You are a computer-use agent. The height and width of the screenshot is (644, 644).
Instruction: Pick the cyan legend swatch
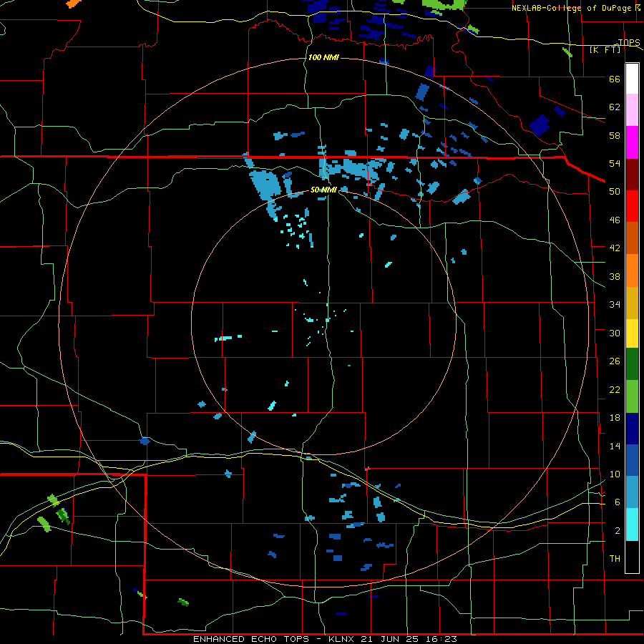(632, 525)
